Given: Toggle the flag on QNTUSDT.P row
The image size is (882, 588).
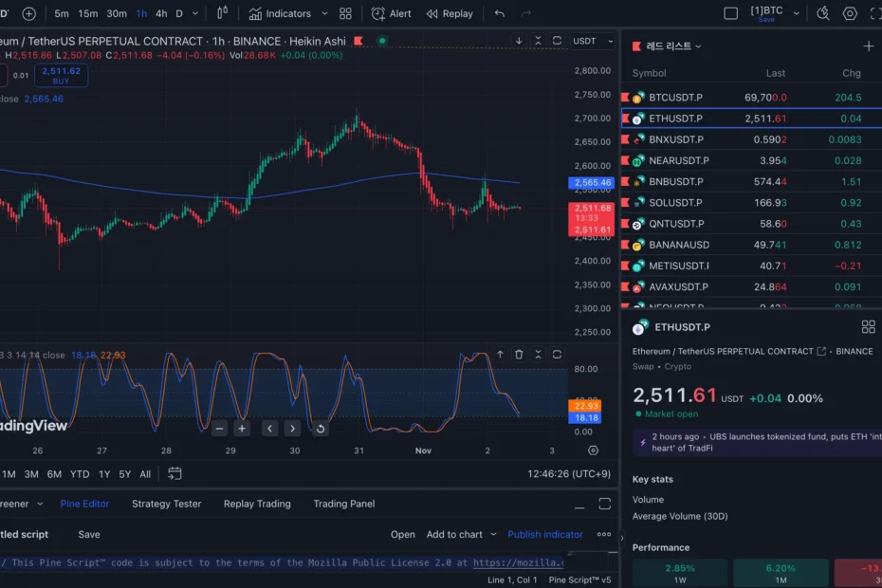Looking at the screenshot, I should [x=625, y=224].
